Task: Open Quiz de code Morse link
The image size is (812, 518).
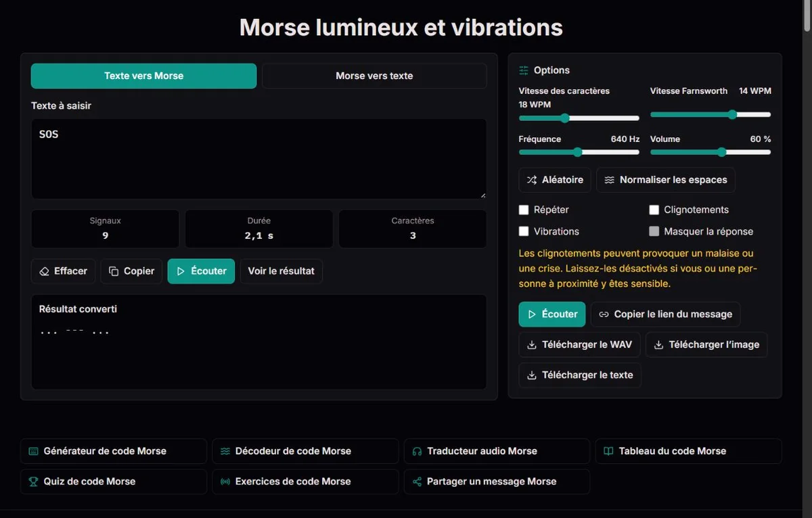Action: (114, 481)
